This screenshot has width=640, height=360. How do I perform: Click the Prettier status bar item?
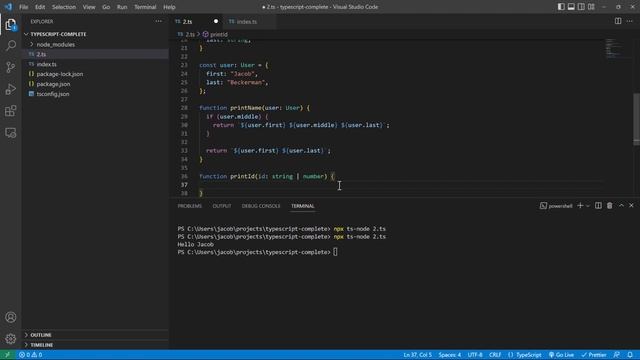pyautogui.click(x=594, y=355)
